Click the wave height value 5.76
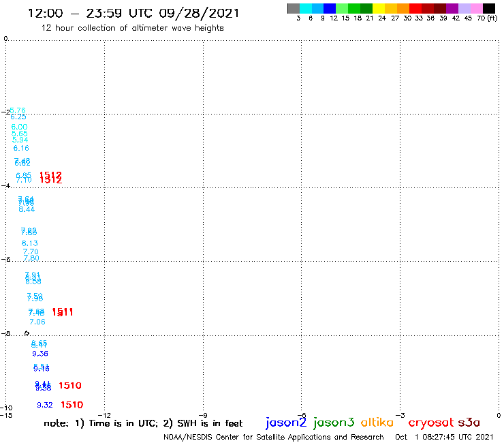The image size is (504, 443). tap(18, 110)
